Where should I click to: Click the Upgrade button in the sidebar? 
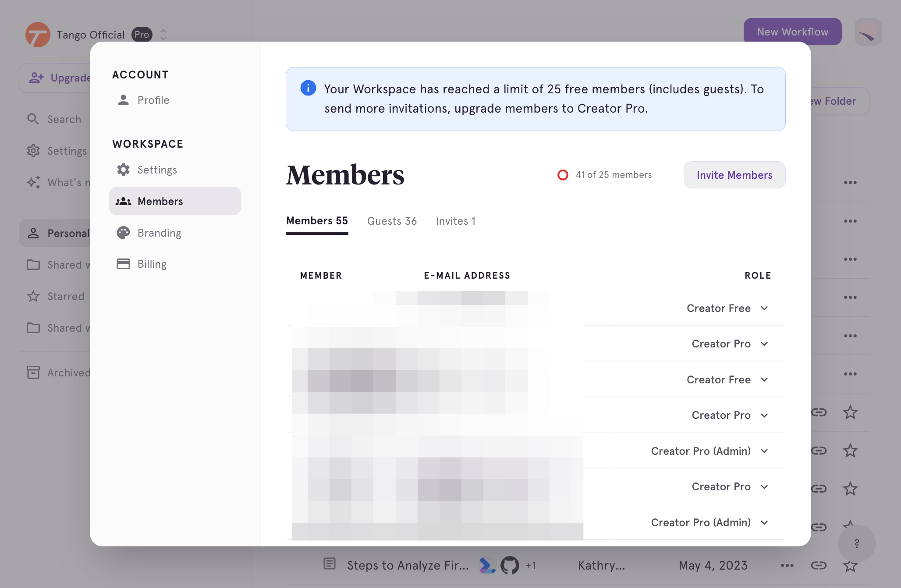[55, 78]
